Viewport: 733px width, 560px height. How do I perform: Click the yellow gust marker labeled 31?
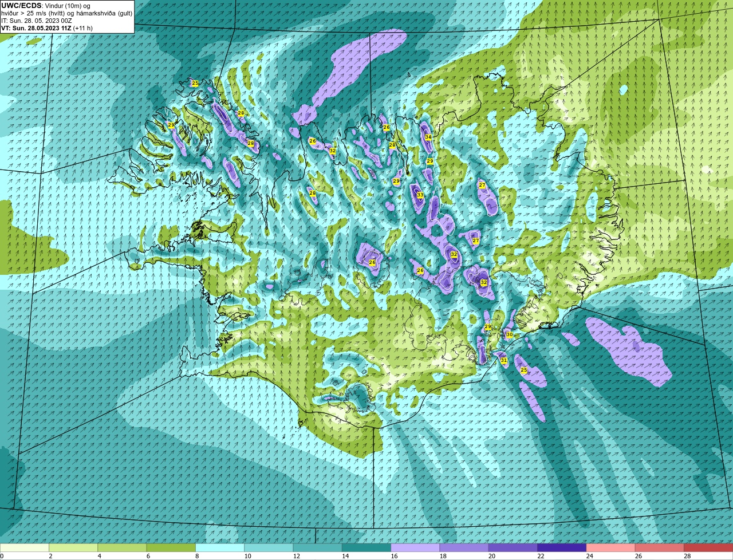pyautogui.click(x=503, y=360)
